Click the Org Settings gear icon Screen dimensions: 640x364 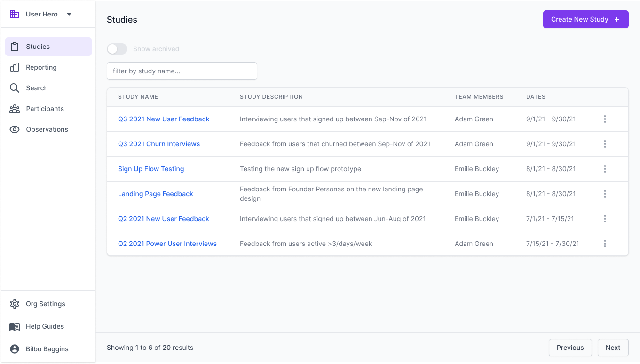click(15, 304)
